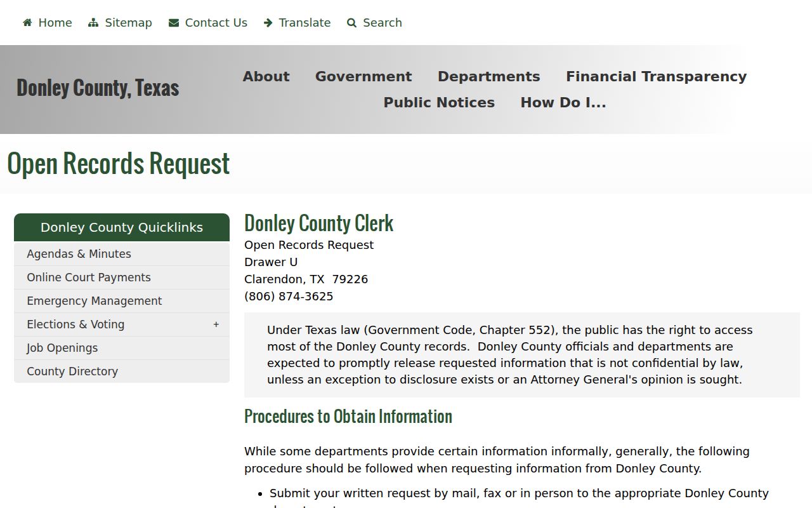The height and width of the screenshot is (508, 812).
Task: Click the Contact Us envelope icon
Action: pyautogui.click(x=174, y=23)
